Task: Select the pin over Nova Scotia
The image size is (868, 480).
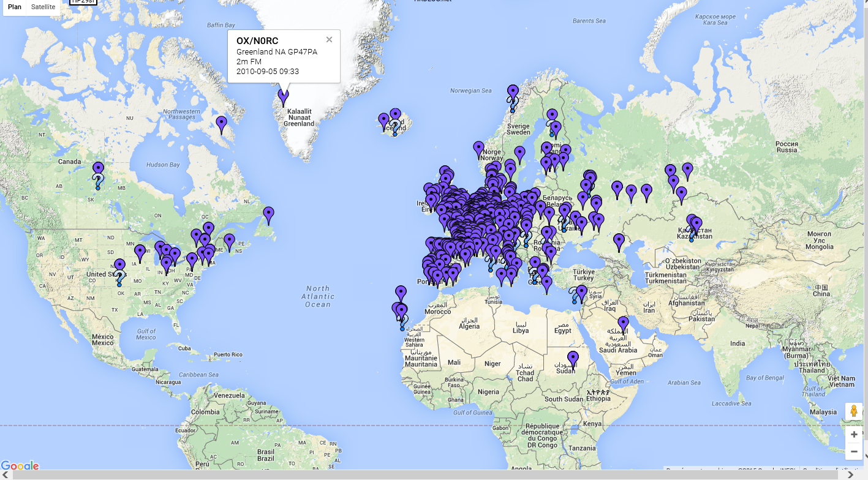Action: tap(229, 242)
